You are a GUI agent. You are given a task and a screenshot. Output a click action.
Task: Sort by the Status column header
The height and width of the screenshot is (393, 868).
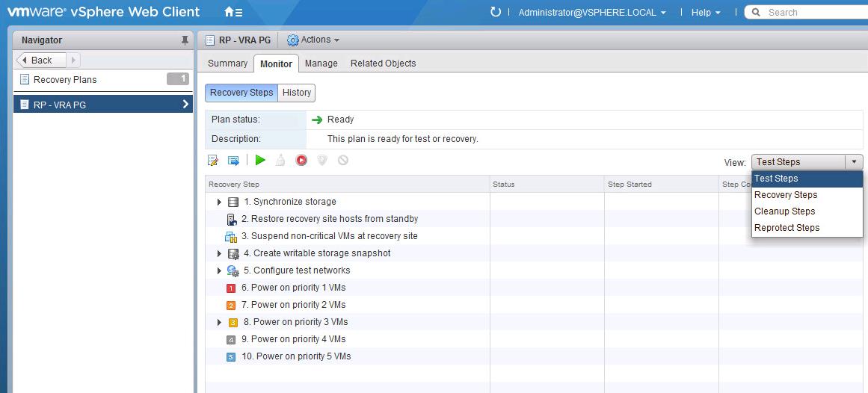pyautogui.click(x=547, y=185)
